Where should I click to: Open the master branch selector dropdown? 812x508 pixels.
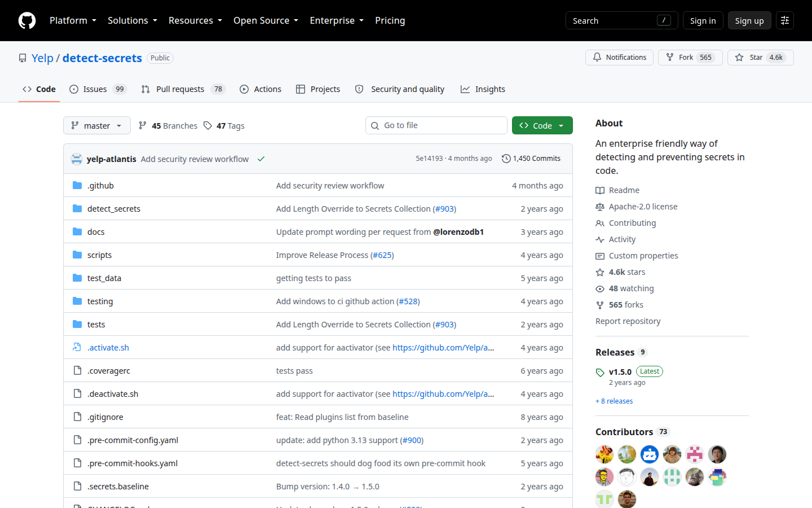coord(97,125)
